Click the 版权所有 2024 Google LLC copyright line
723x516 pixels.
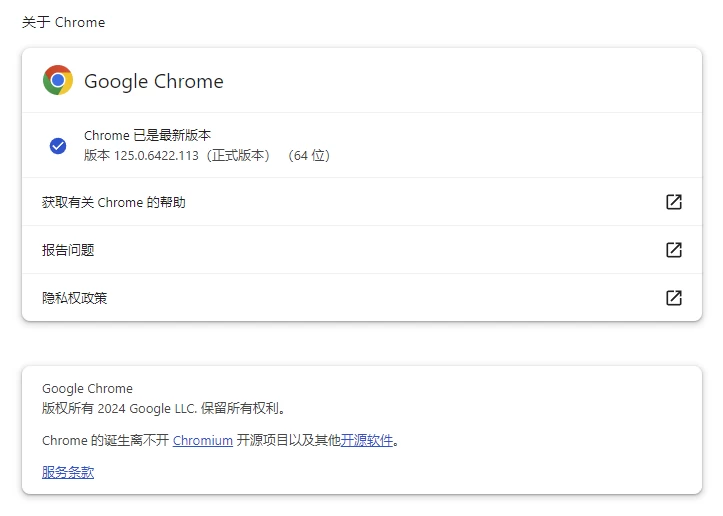click(x=164, y=408)
